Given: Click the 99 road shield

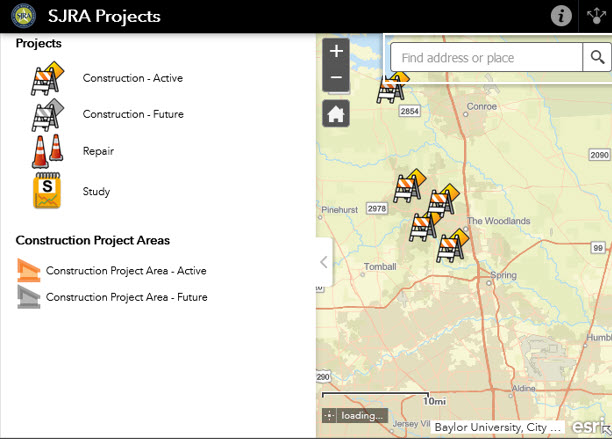Looking at the screenshot, I should (598, 248).
